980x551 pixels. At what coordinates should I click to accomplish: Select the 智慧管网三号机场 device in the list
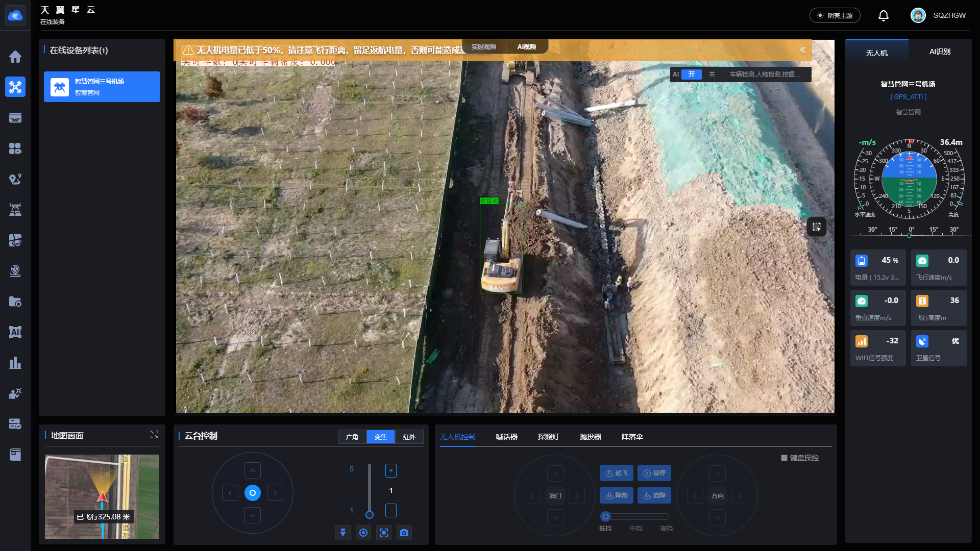click(102, 87)
